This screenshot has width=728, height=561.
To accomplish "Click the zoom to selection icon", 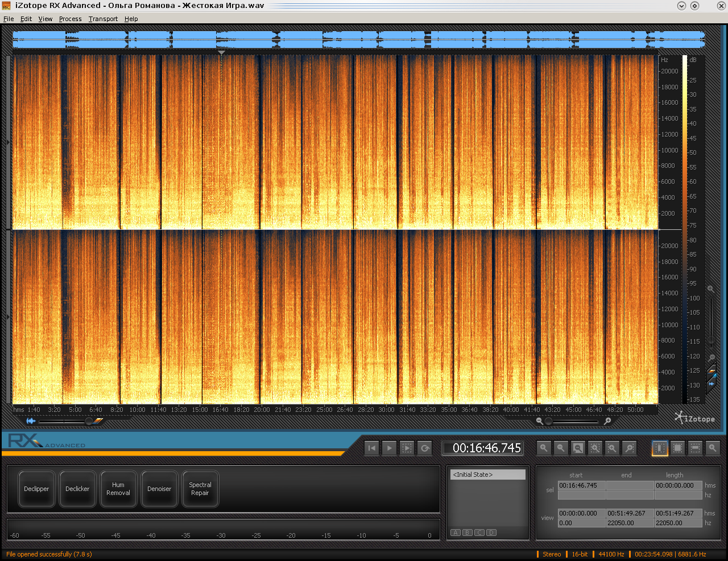I will (x=595, y=448).
